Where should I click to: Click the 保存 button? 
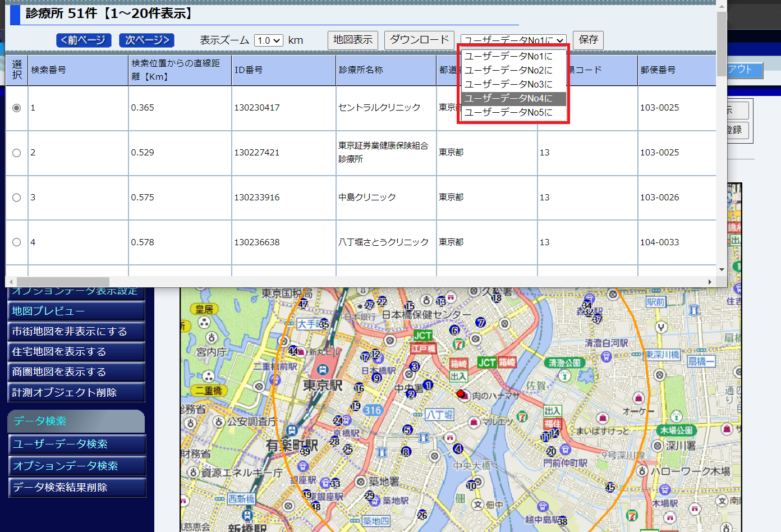[x=588, y=40]
